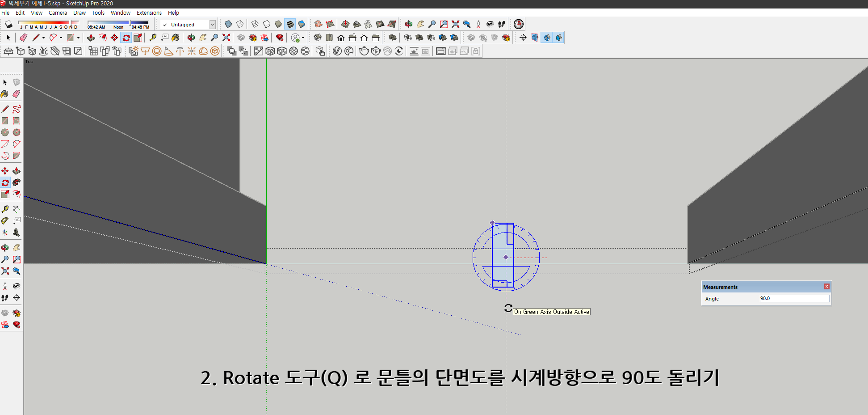Enable Monochrome face style
This screenshot has width=868, height=415.
point(302,24)
